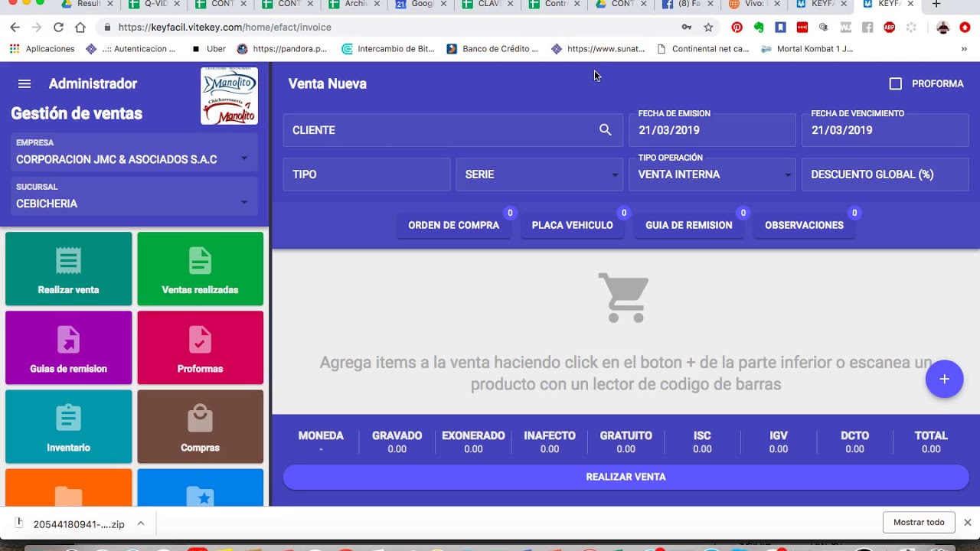Switch to the CLAVI browser tab

tap(488, 5)
